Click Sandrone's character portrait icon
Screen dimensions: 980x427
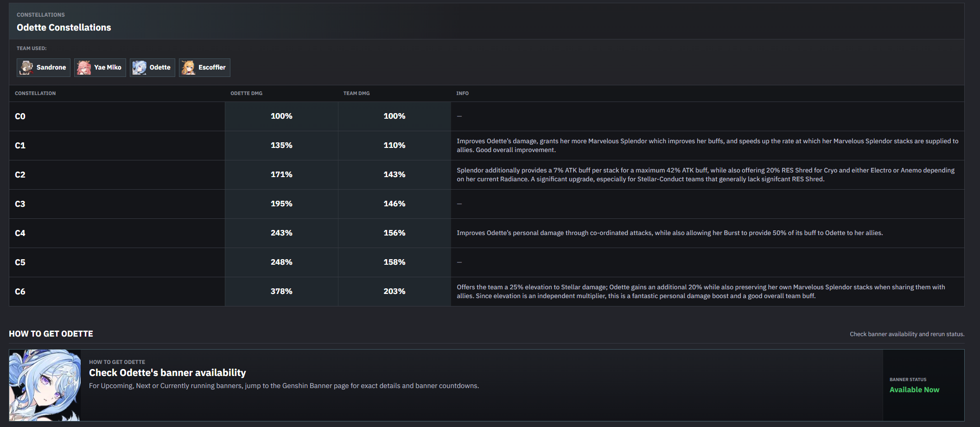tap(26, 68)
